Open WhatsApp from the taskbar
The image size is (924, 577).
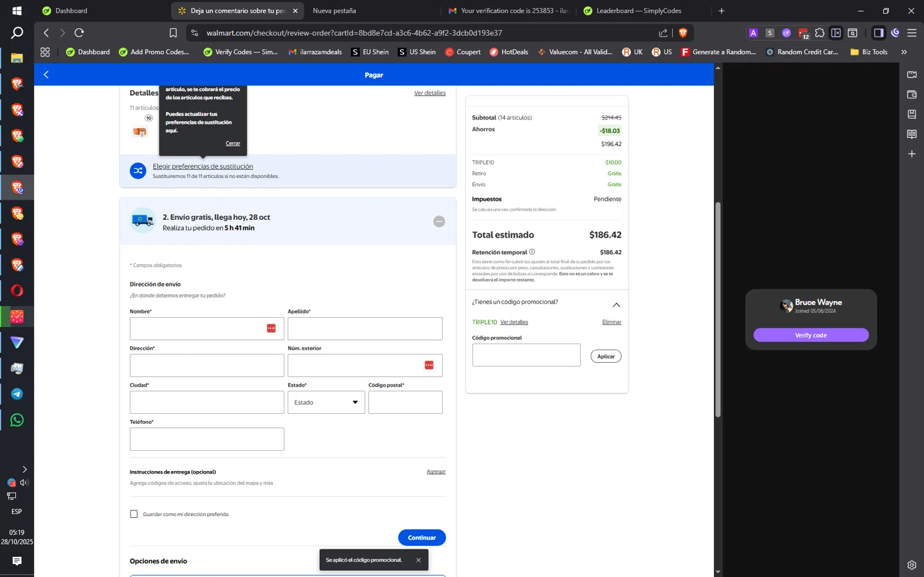coord(17,420)
